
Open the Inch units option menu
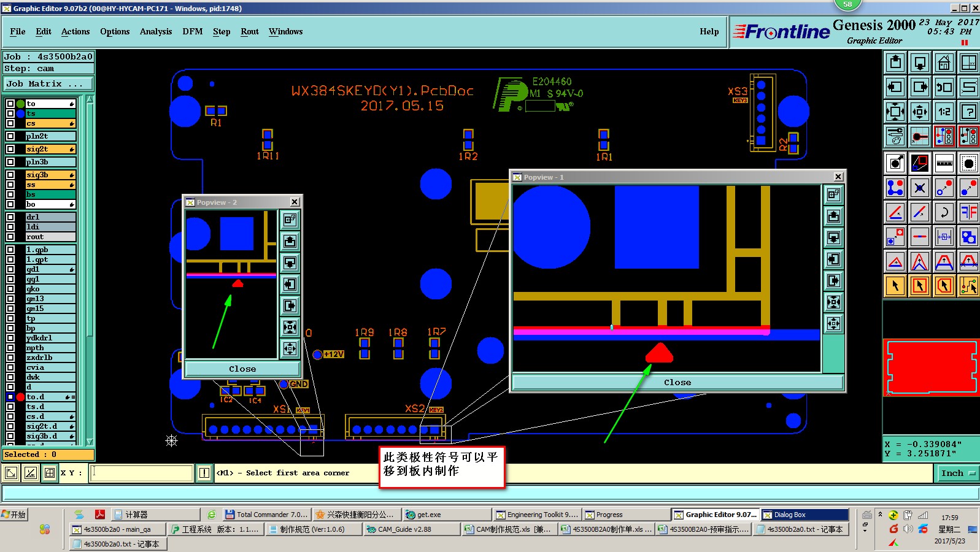pyautogui.click(x=958, y=473)
